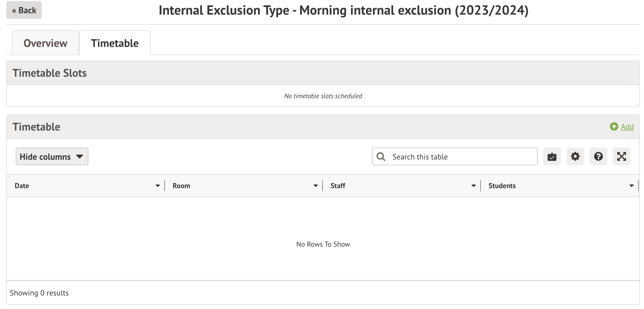This screenshot has width=644, height=309.
Task: Open table settings gear icon
Action: tap(575, 157)
